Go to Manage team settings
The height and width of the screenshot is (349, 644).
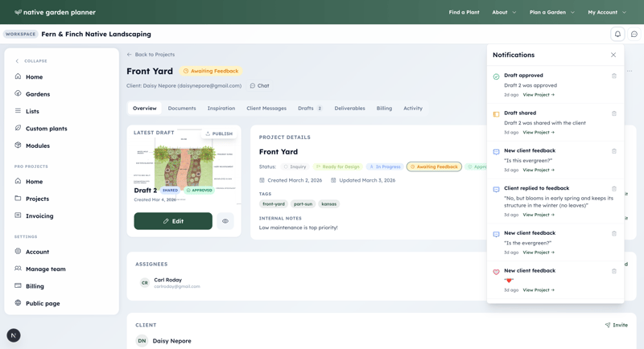tap(45, 269)
